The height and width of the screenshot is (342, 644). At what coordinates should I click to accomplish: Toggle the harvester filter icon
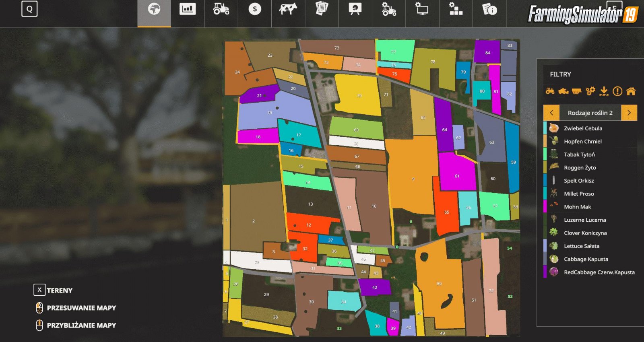coord(563,91)
